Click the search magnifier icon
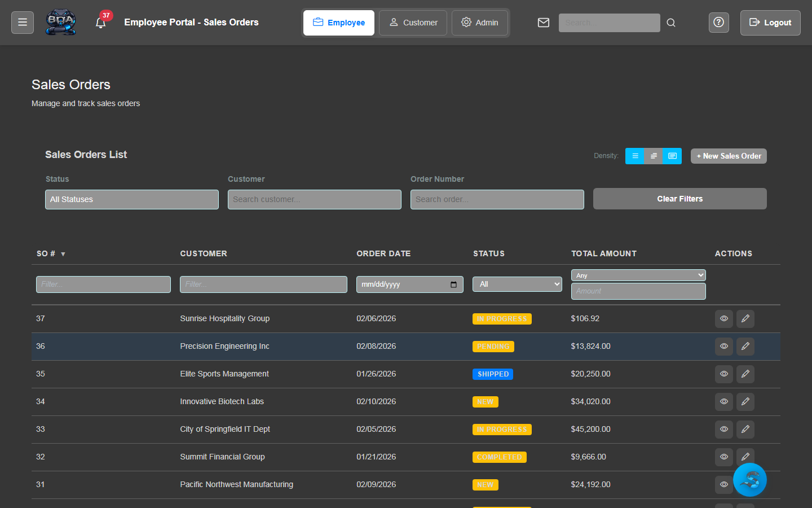This screenshot has width=812, height=508. tap(670, 23)
